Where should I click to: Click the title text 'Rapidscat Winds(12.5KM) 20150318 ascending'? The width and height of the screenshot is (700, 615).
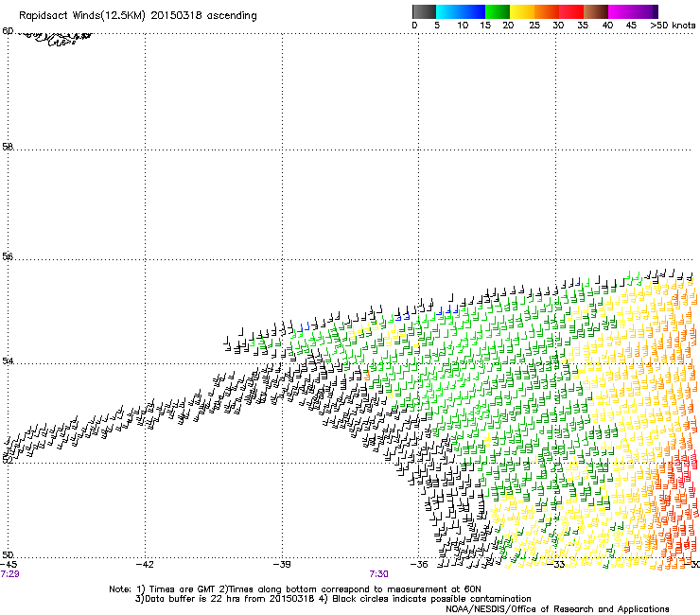[138, 16]
